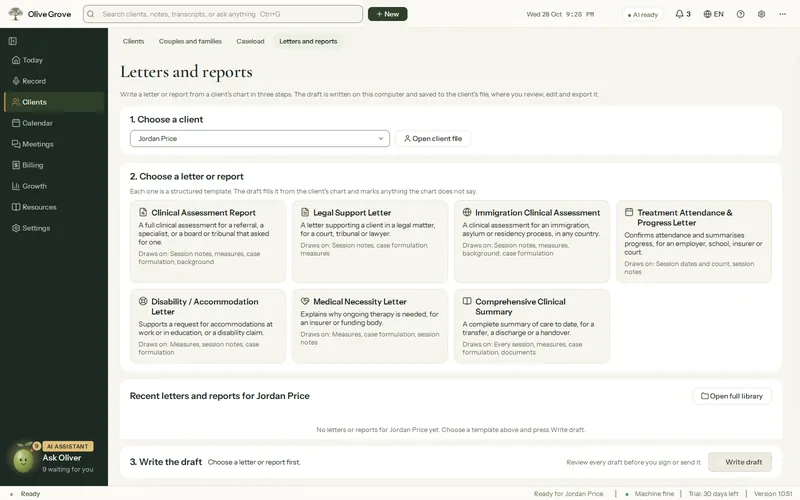Click the AI ASSISTANT badge
The width and height of the screenshot is (800, 500).
68,446
